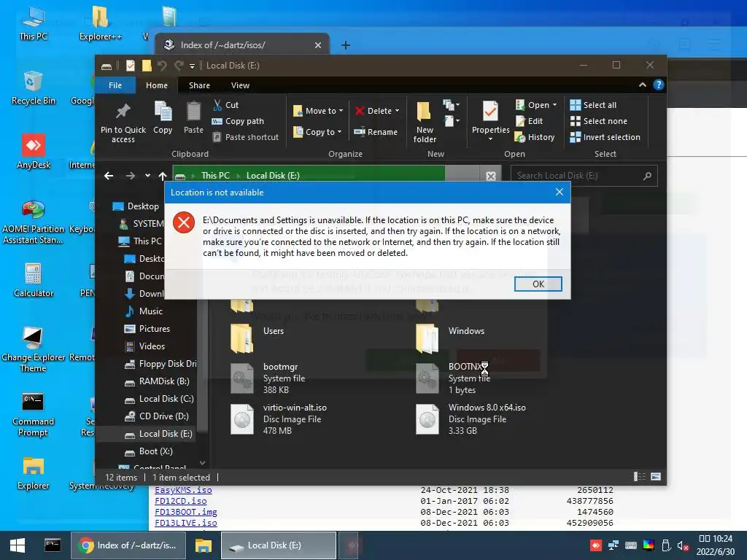The width and height of the screenshot is (747, 560).
Task: Click the Search Local Disk (E:) field
Action: (584, 176)
